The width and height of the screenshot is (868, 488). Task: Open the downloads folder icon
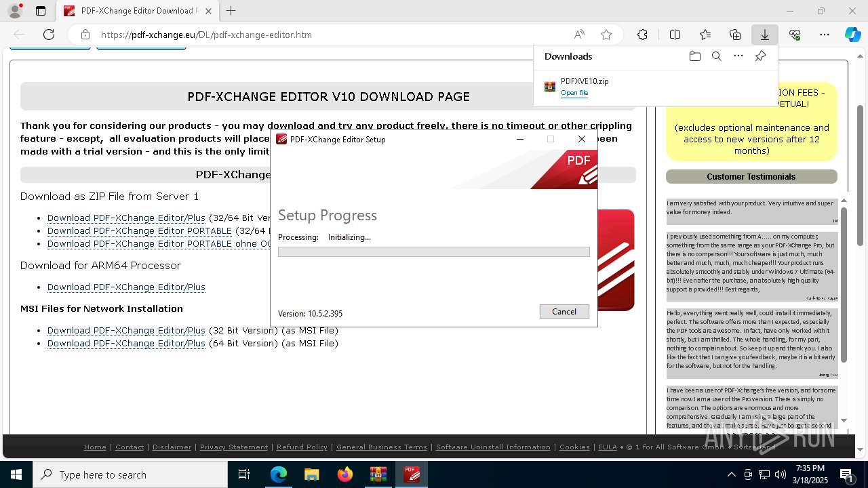click(694, 56)
